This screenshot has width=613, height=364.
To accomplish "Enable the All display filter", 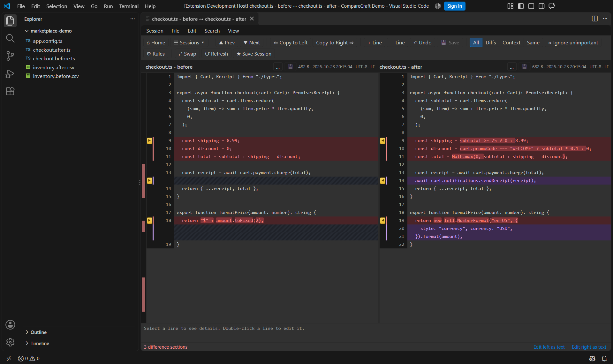I will tap(476, 42).
